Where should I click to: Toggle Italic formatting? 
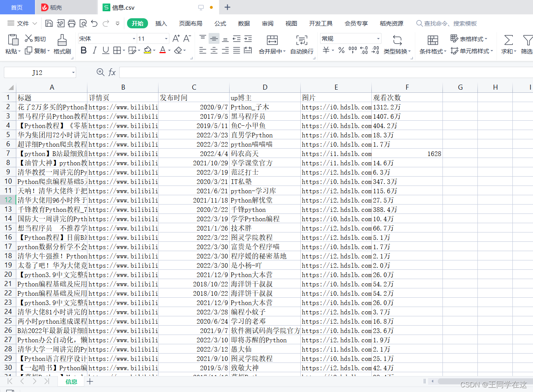tap(94, 50)
